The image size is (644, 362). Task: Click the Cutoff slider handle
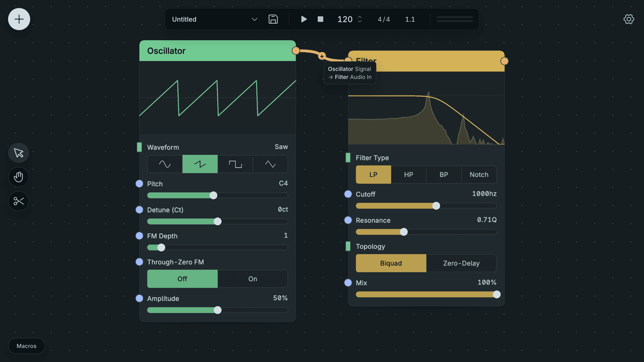pos(436,206)
